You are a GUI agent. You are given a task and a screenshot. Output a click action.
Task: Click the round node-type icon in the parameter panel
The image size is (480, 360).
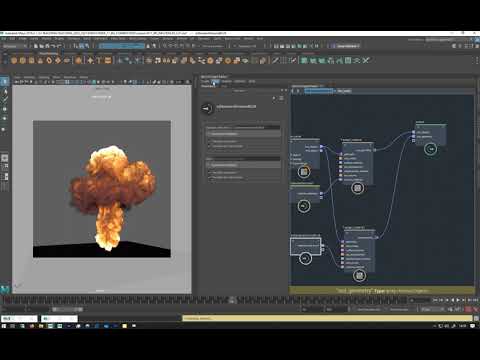(x=207, y=108)
